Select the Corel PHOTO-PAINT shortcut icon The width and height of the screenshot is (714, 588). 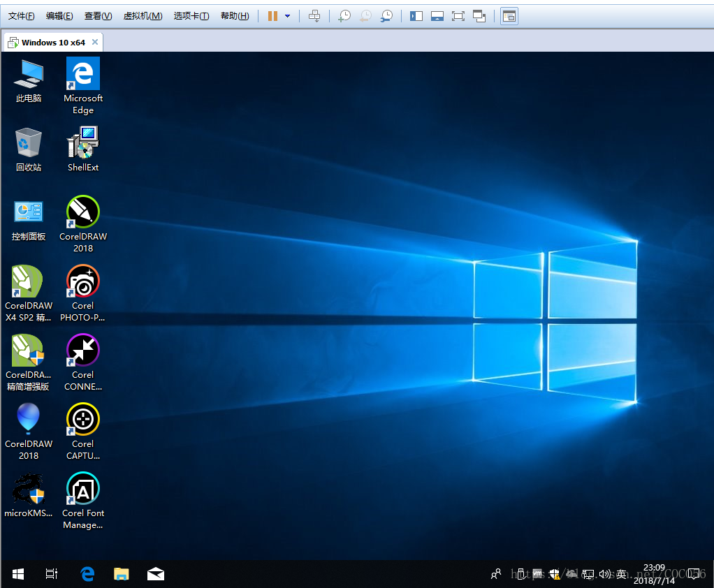[83, 293]
